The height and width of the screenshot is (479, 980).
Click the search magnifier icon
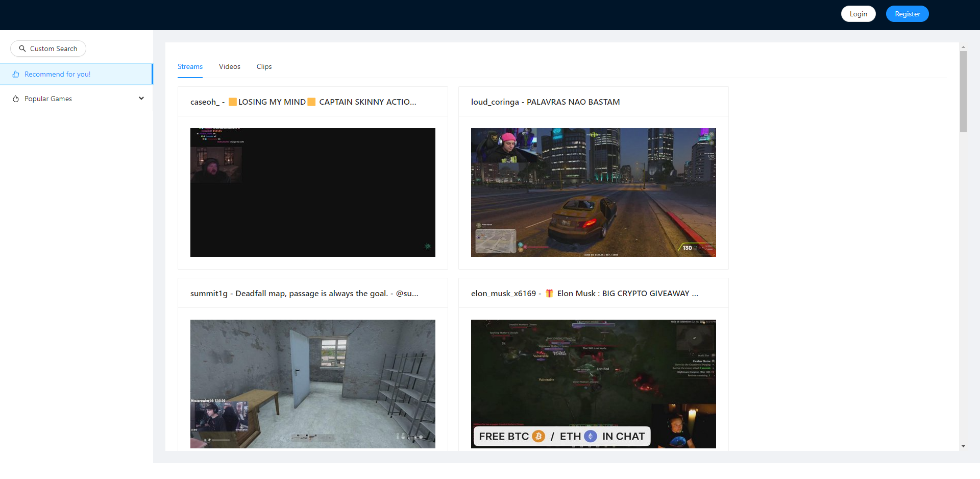click(x=22, y=49)
